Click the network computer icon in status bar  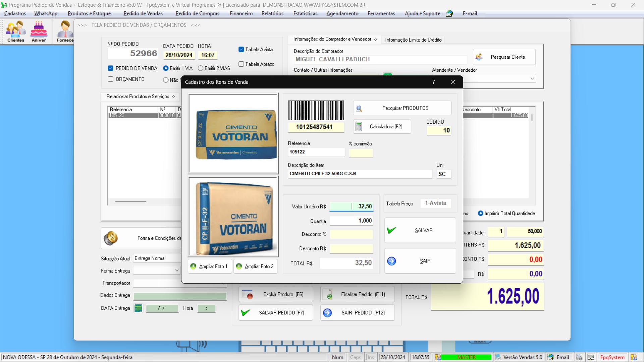pos(591,357)
